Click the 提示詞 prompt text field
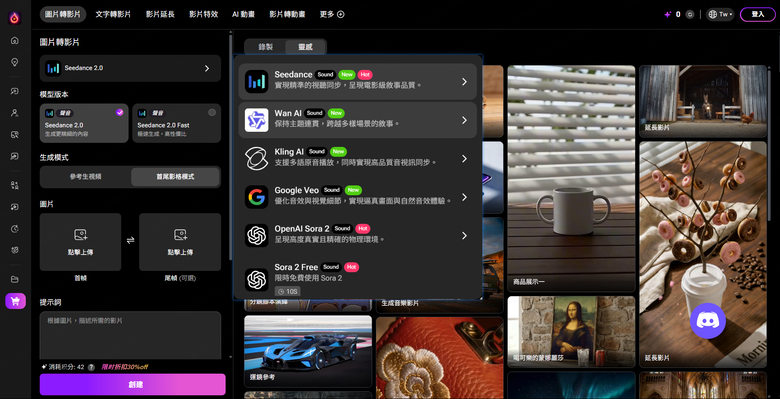780x399 pixels. 130,336
